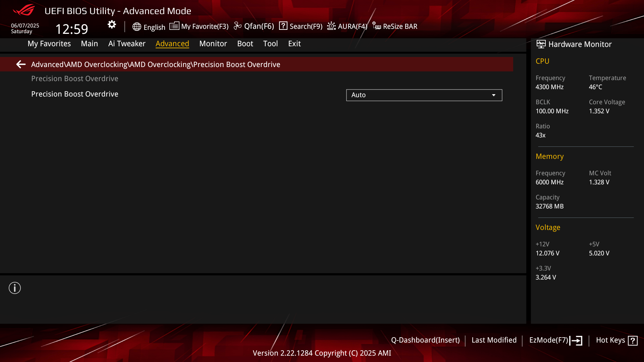Launch Qfan(F6) control
The height and width of the screenshot is (362, 644).
click(259, 26)
